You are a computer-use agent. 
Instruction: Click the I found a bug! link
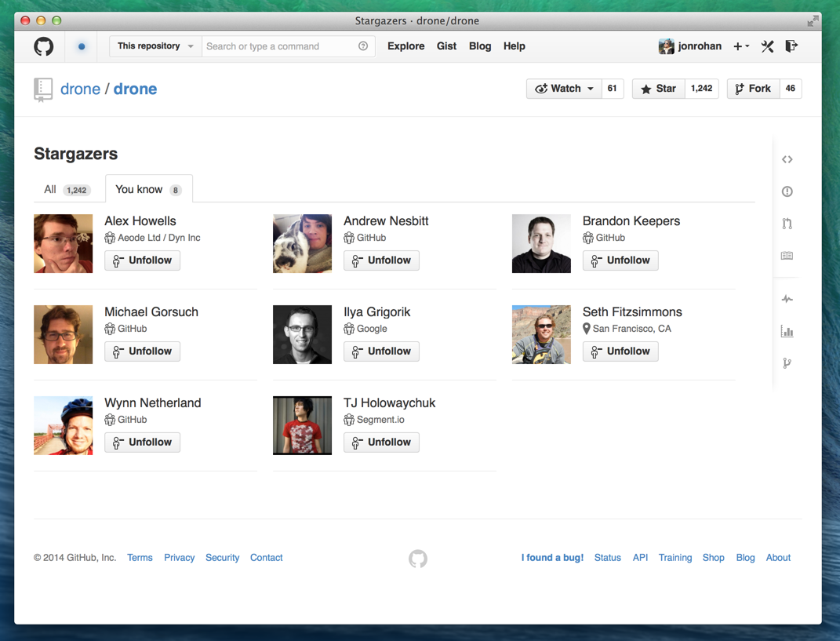552,558
